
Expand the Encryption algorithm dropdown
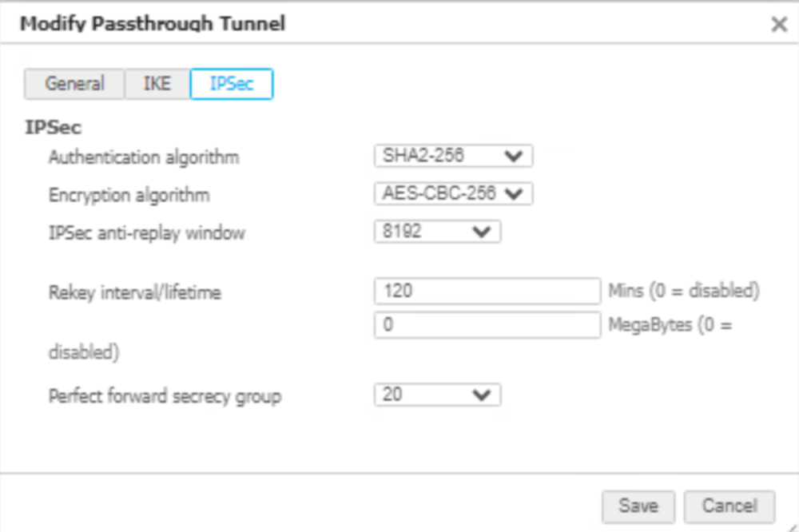click(x=453, y=194)
